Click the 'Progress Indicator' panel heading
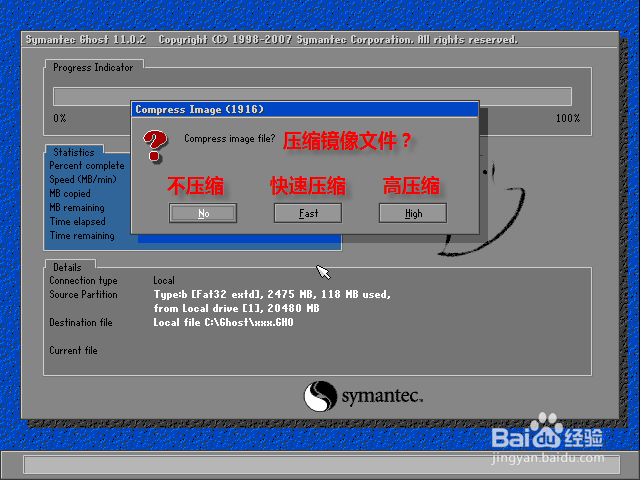The width and height of the screenshot is (640, 480). (x=93, y=67)
